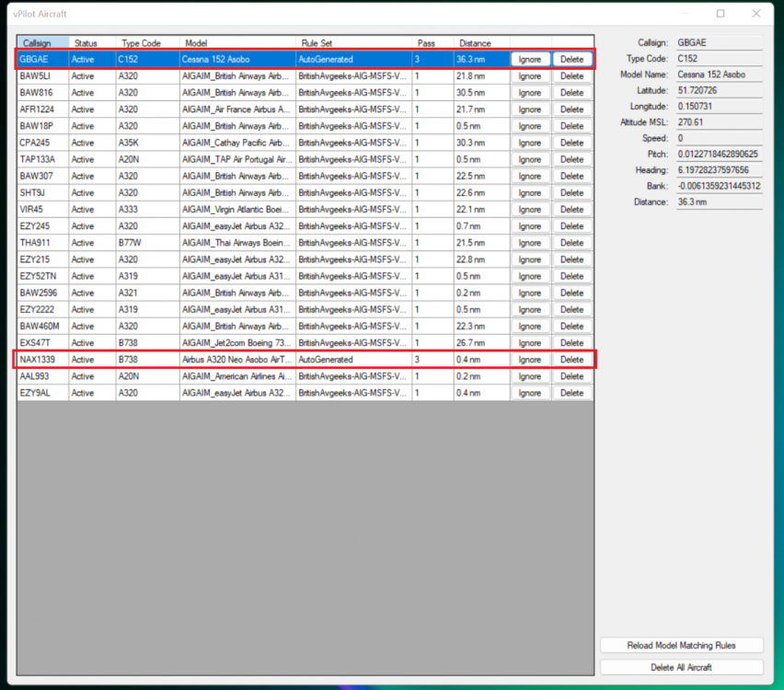784x690 pixels.
Task: Minimize the vPilot Aircraft window
Action: click(686, 14)
